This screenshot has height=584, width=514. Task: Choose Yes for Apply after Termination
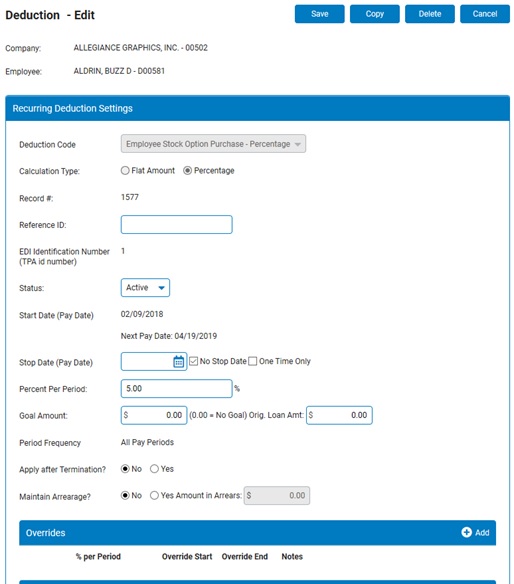(x=154, y=469)
